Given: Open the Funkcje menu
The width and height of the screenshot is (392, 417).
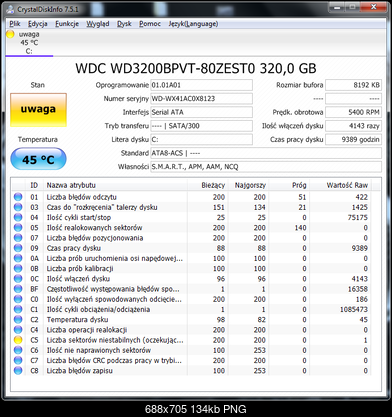Looking at the screenshot, I should click(67, 24).
